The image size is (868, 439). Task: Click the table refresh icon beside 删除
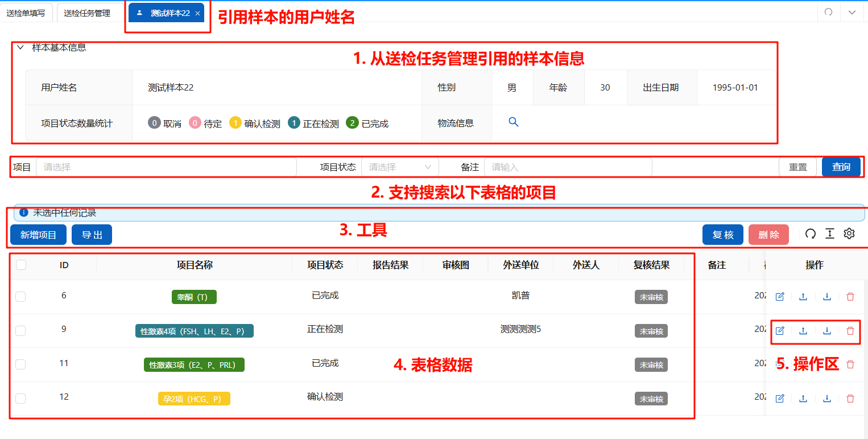pyautogui.click(x=811, y=234)
